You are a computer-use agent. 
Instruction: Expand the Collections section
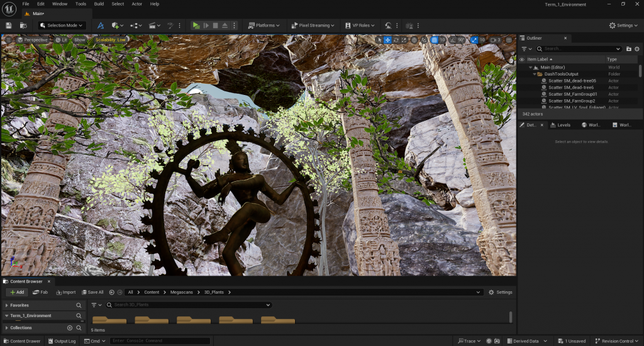7,328
